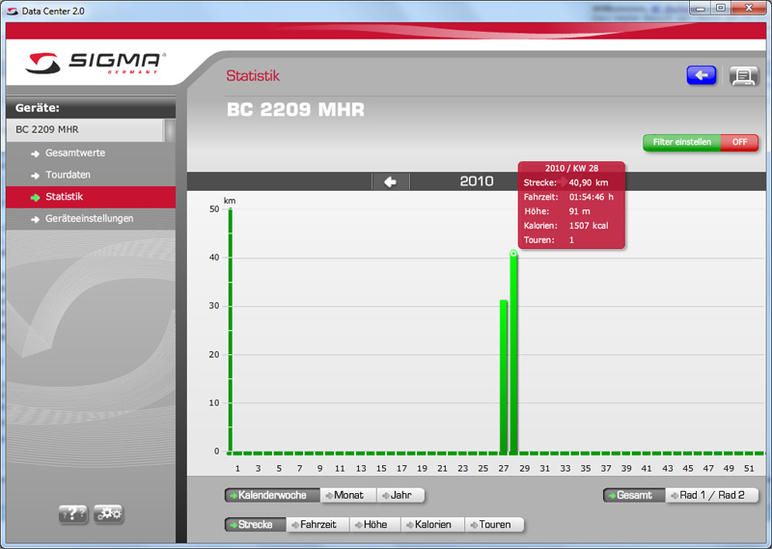Switch to Monat view
Viewport: 772px width, 549px height.
point(349,495)
